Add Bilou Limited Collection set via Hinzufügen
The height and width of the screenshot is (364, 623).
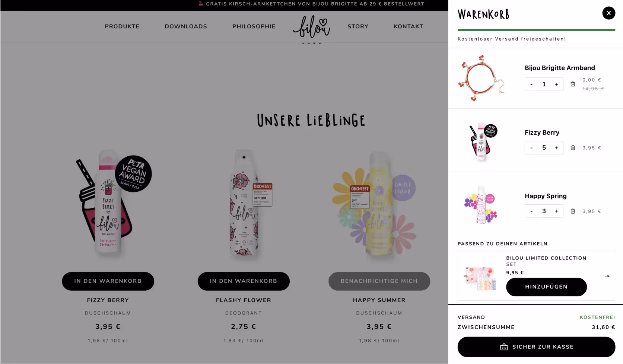point(546,287)
